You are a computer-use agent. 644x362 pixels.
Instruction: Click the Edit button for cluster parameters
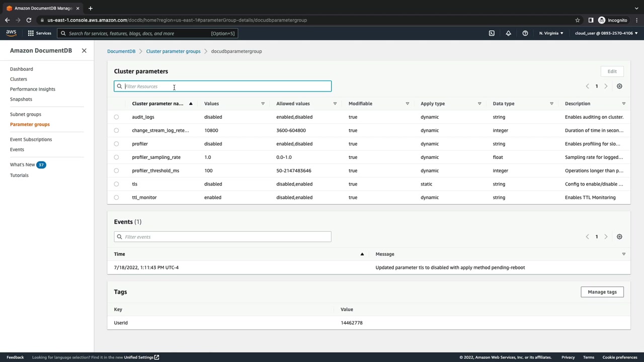coord(612,71)
